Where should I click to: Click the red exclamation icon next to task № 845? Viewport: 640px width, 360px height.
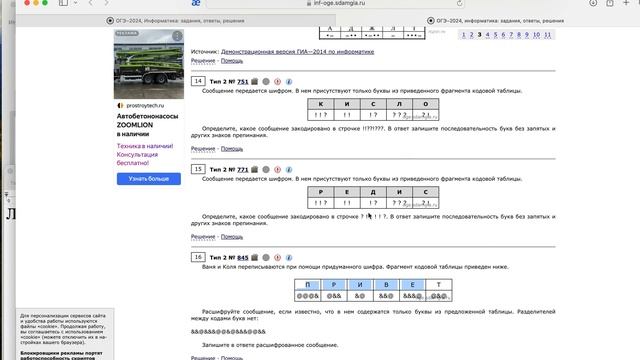(x=278, y=258)
